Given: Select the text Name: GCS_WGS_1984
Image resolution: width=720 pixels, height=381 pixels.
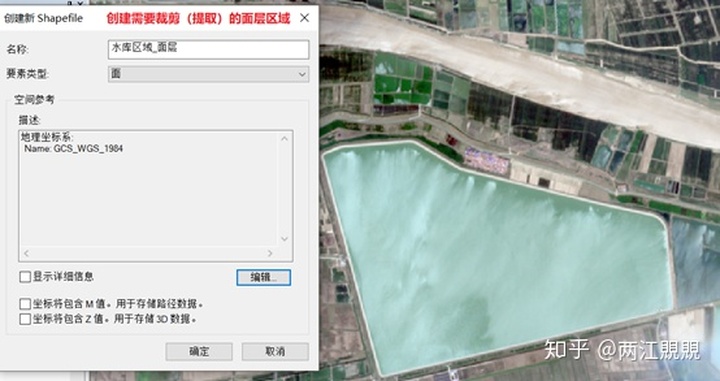Looking at the screenshot, I should click(x=73, y=149).
